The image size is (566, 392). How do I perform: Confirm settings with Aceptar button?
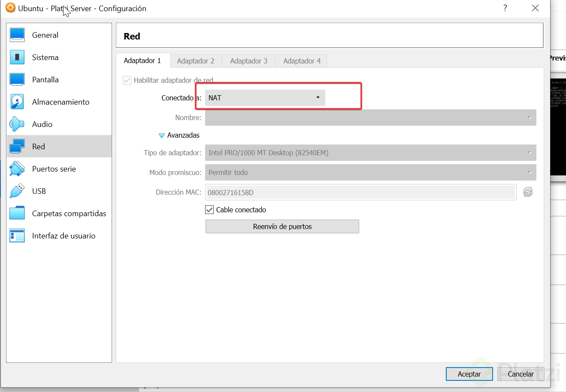point(469,374)
